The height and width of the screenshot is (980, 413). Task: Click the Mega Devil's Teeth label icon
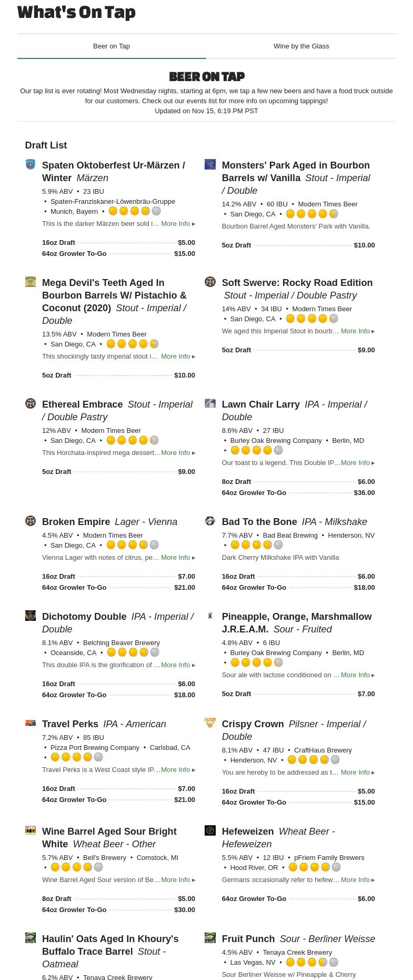pos(31,282)
